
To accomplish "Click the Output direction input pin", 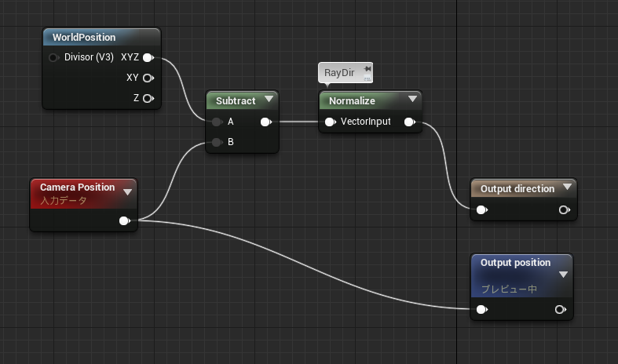I will 481,210.
